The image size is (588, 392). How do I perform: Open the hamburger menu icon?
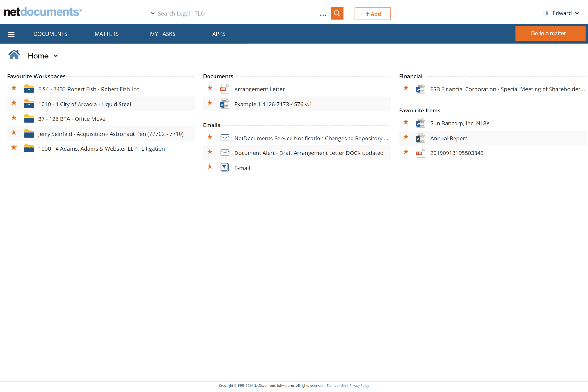[11, 34]
